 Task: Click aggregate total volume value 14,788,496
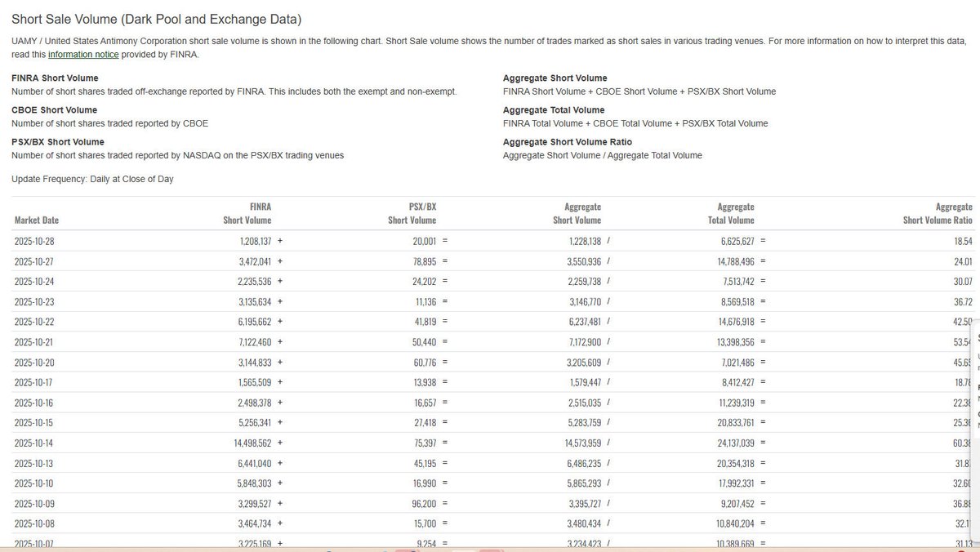coord(736,262)
